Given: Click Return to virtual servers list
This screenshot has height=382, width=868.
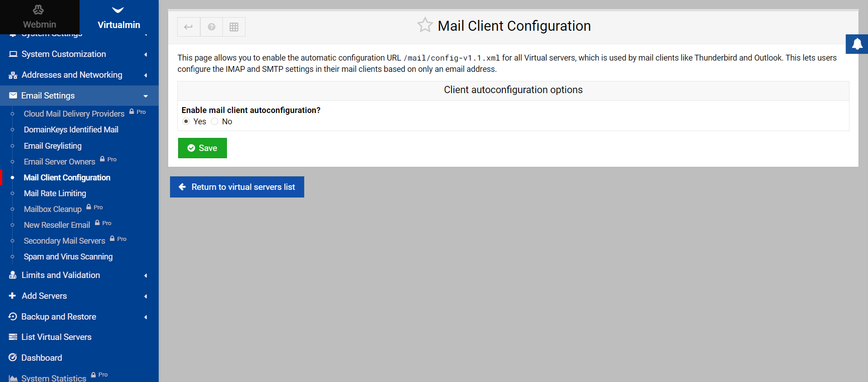Looking at the screenshot, I should coord(237,187).
